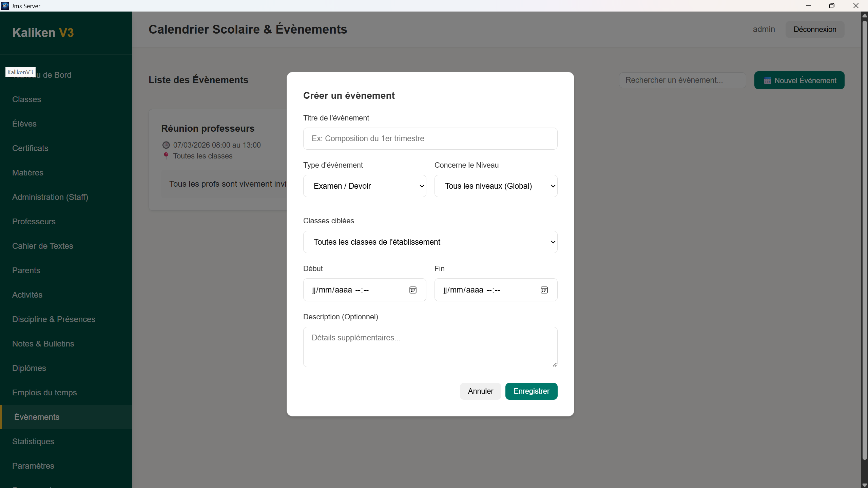The width and height of the screenshot is (868, 488).
Task: Cancel with the Annuler button
Action: (x=480, y=391)
